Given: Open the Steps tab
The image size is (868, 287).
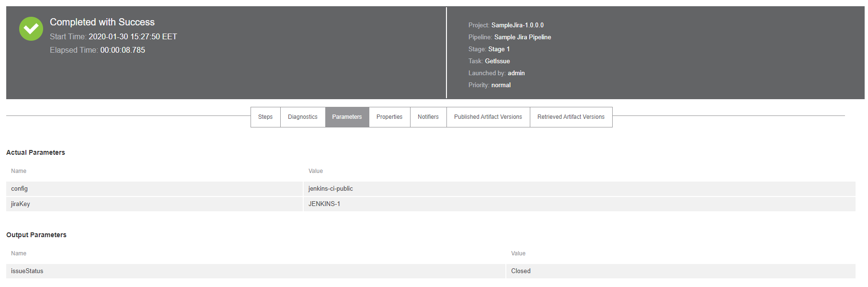Looking at the screenshot, I should [265, 117].
